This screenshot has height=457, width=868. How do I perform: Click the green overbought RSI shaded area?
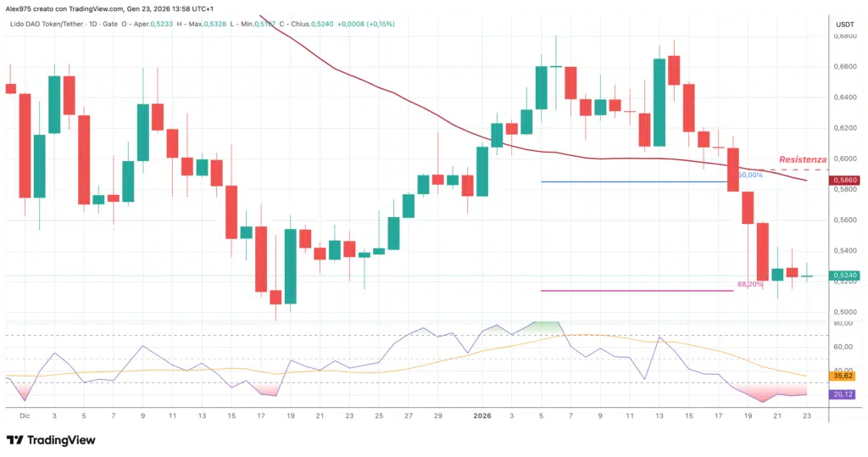[543, 326]
